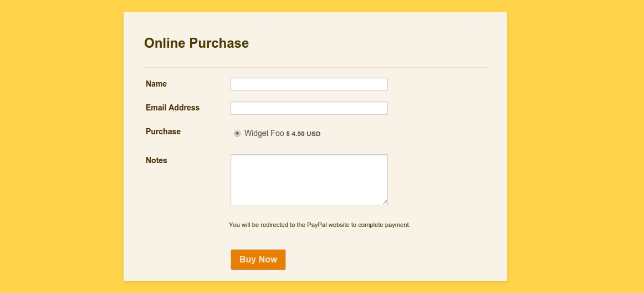Click the "Email Address" field label

coord(172,108)
